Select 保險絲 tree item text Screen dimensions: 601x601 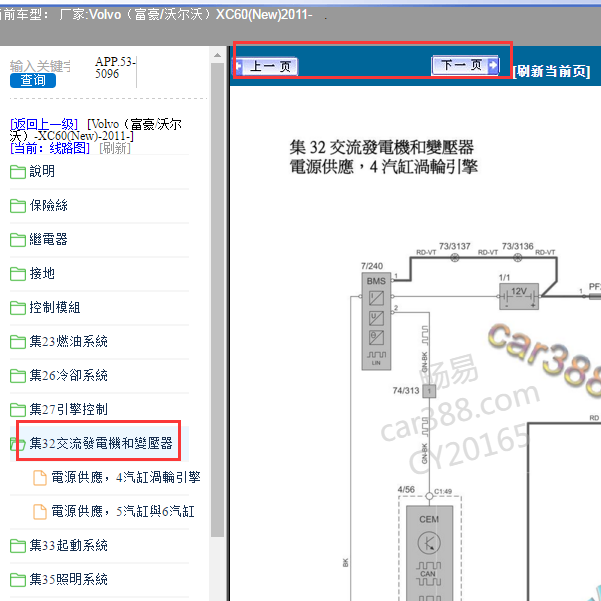pos(49,205)
